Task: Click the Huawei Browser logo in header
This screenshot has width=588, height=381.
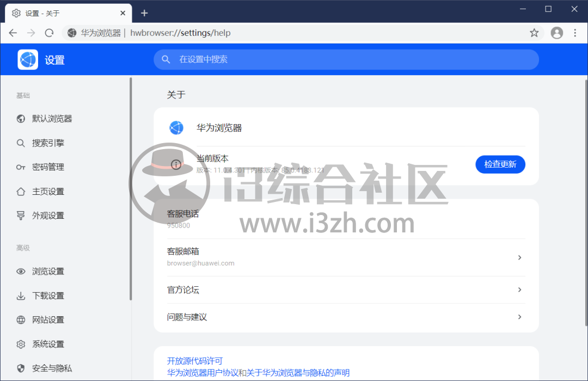Action: coord(28,59)
